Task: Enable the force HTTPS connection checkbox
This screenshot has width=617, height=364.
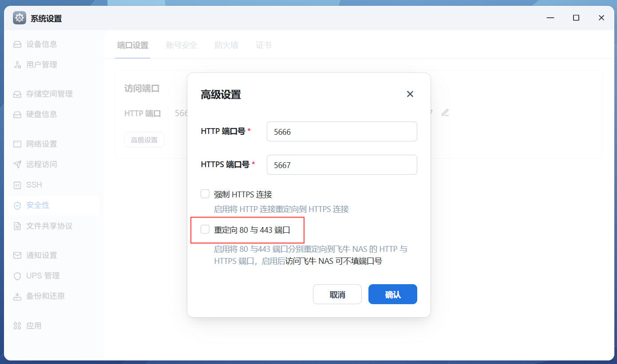Action: point(205,194)
